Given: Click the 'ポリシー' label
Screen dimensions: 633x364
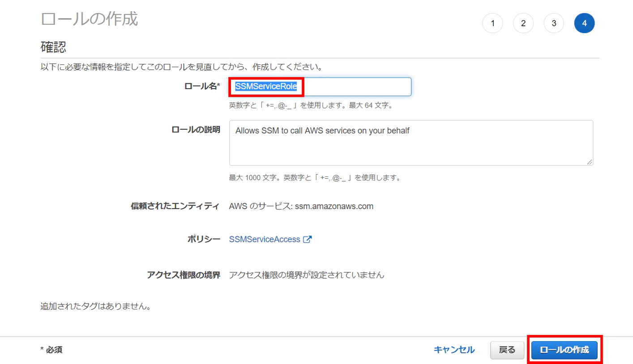Looking at the screenshot, I should (x=204, y=239).
